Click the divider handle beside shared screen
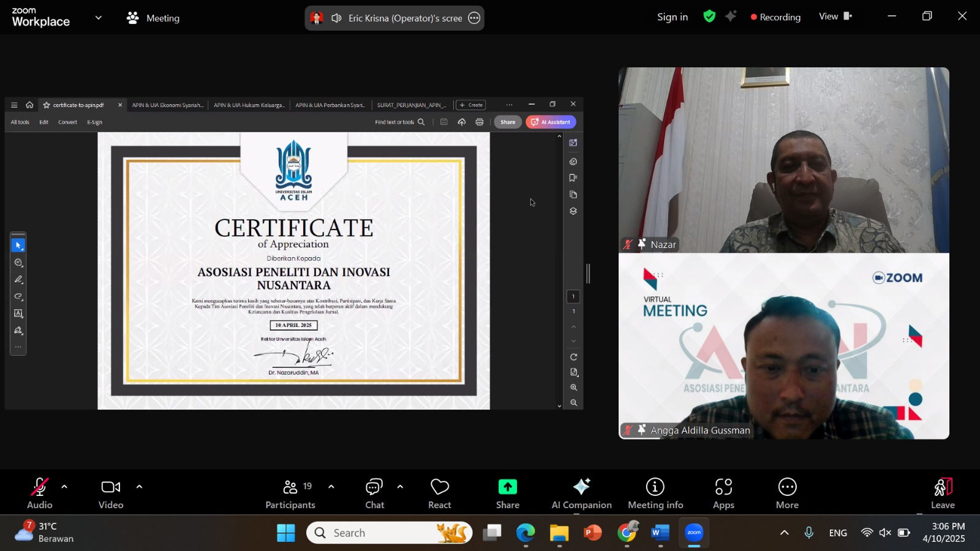 [589, 274]
